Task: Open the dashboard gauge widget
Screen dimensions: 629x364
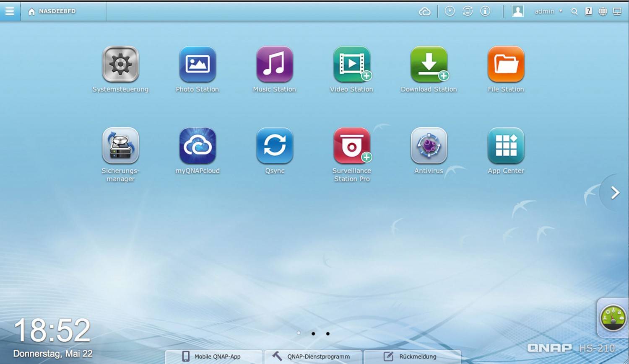Action: [613, 318]
